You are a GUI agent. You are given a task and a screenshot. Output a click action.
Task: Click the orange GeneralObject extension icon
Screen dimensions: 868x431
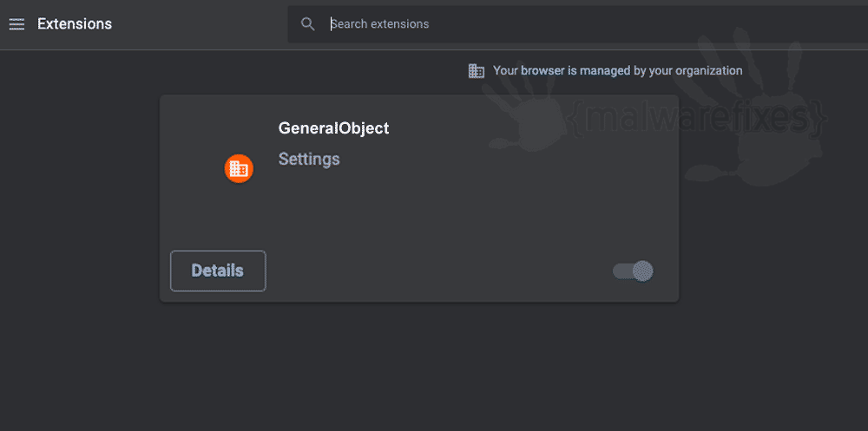click(239, 169)
